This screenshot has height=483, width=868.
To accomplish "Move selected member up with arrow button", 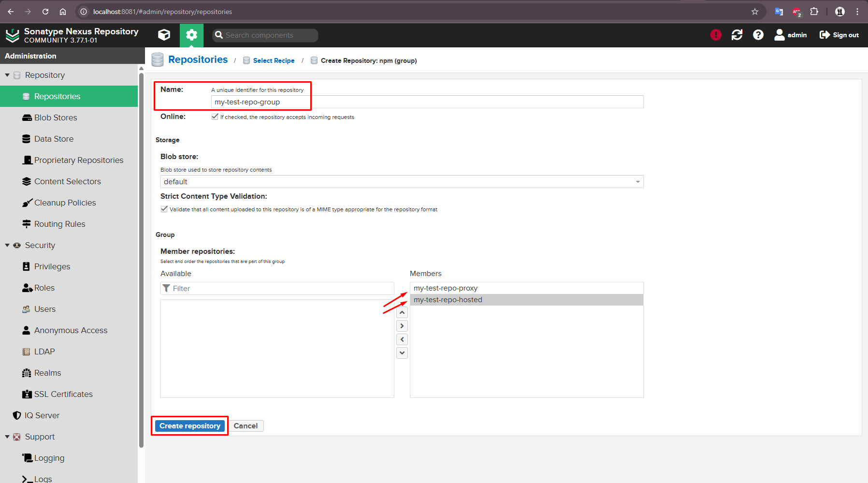I will [x=402, y=313].
